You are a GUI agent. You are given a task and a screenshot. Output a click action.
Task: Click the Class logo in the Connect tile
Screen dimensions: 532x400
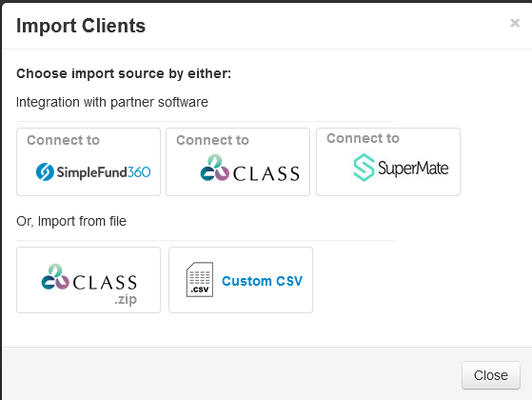pos(215,168)
